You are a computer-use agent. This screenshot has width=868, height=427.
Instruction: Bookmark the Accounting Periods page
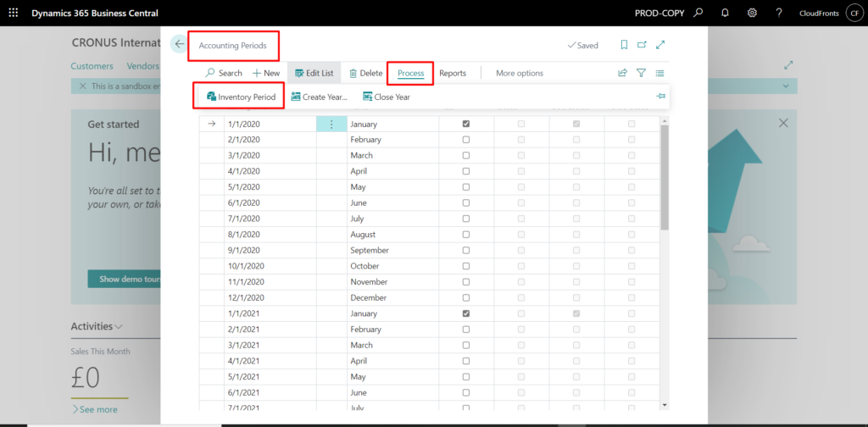pyautogui.click(x=624, y=46)
